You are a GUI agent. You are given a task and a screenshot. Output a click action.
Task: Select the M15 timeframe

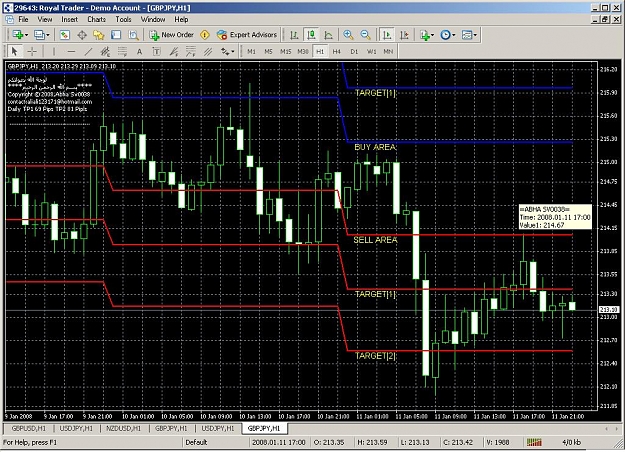(285, 51)
